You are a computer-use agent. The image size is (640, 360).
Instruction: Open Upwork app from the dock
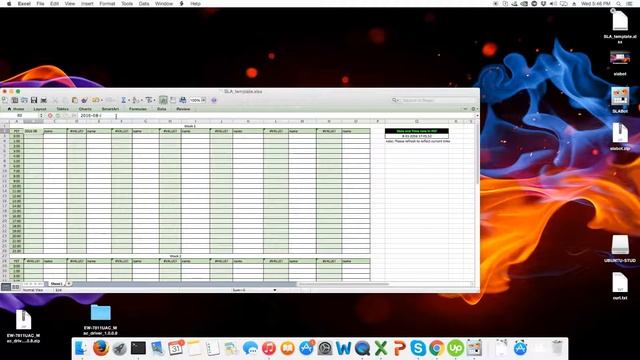tap(455, 348)
